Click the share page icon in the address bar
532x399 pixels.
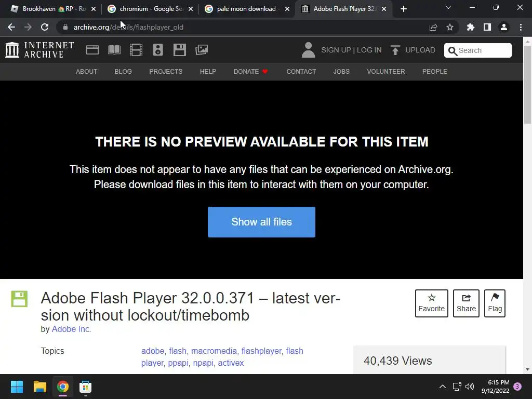pyautogui.click(x=433, y=27)
